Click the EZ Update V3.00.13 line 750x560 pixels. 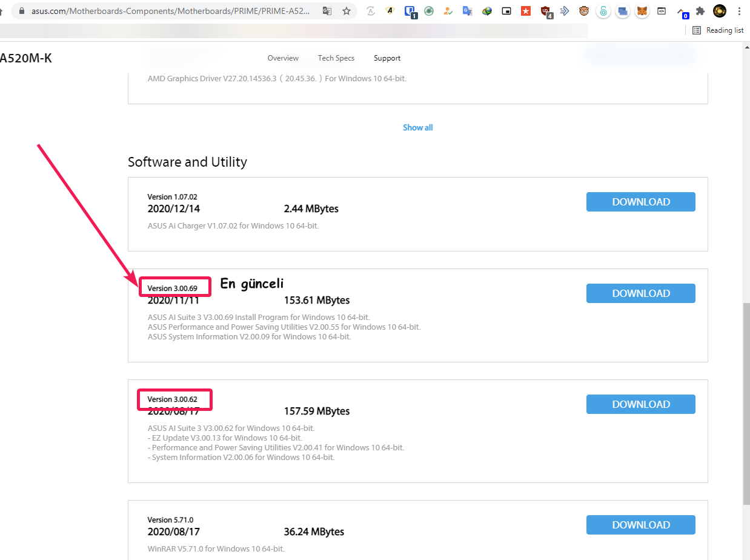(225, 438)
